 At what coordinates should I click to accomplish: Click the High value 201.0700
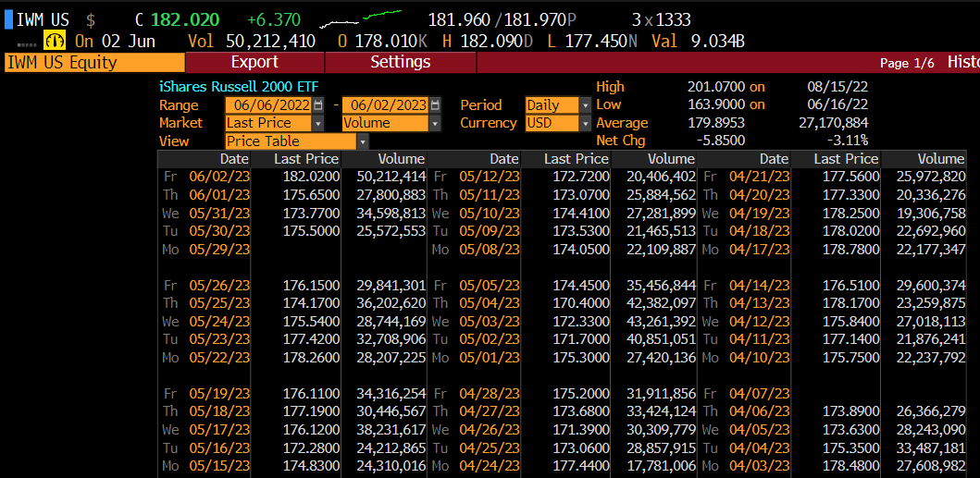coord(716,87)
